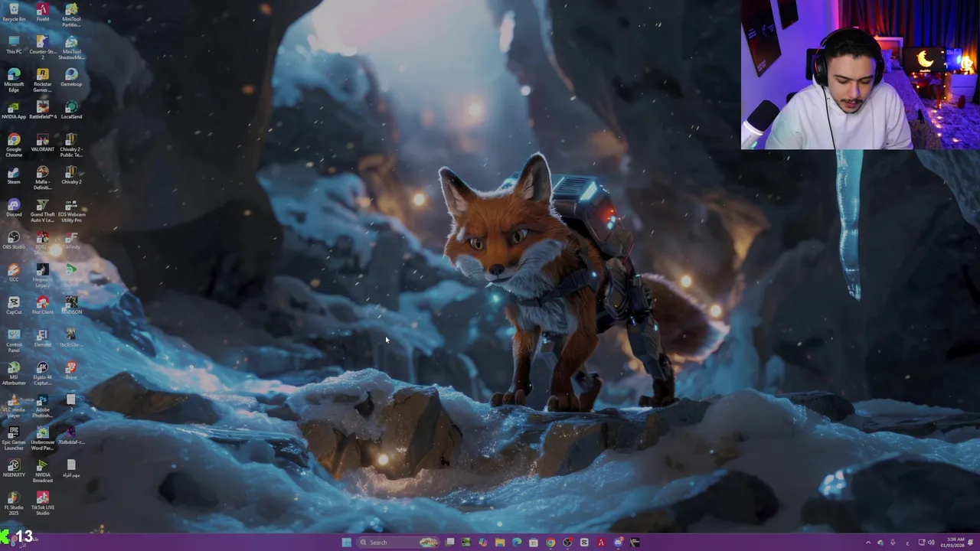The width and height of the screenshot is (980, 551).
Task: Select the GCC desktop shortcut
Action: 14,272
